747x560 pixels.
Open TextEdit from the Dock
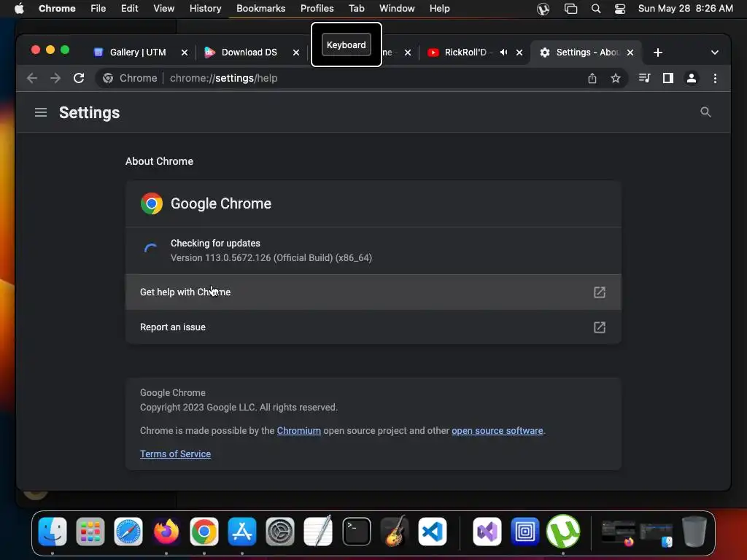(x=318, y=531)
